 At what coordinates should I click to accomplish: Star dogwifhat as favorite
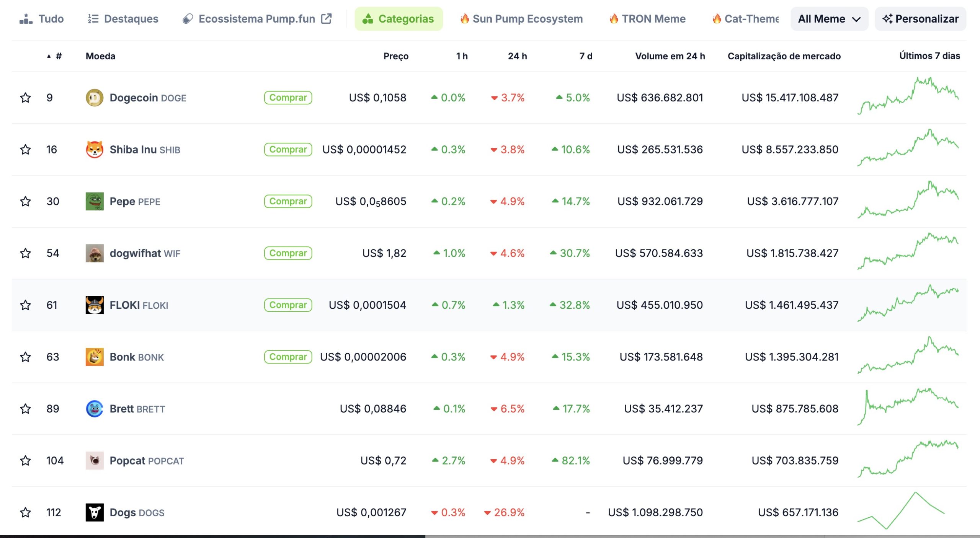pos(26,253)
